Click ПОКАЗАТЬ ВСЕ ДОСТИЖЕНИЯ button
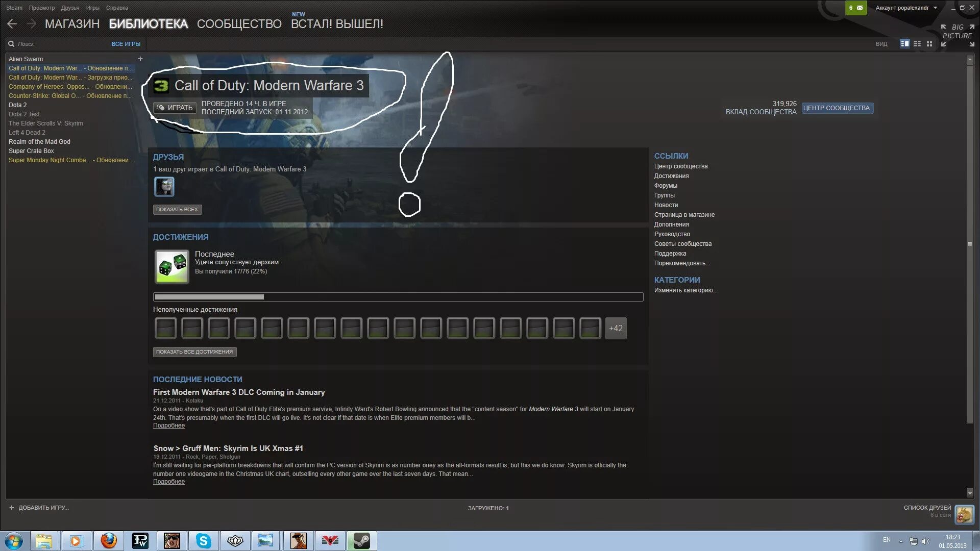This screenshot has width=980, height=551. [194, 352]
